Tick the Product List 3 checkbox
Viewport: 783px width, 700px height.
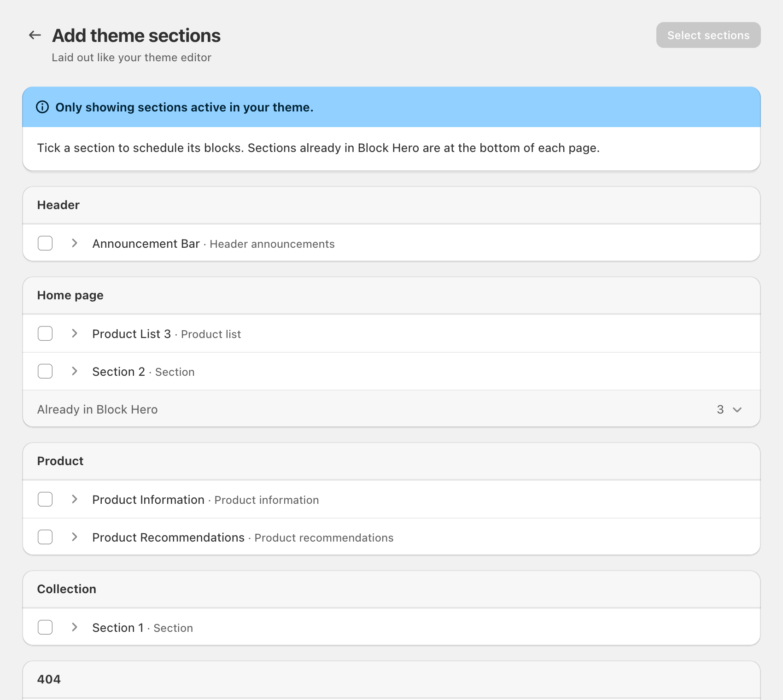[x=45, y=333]
